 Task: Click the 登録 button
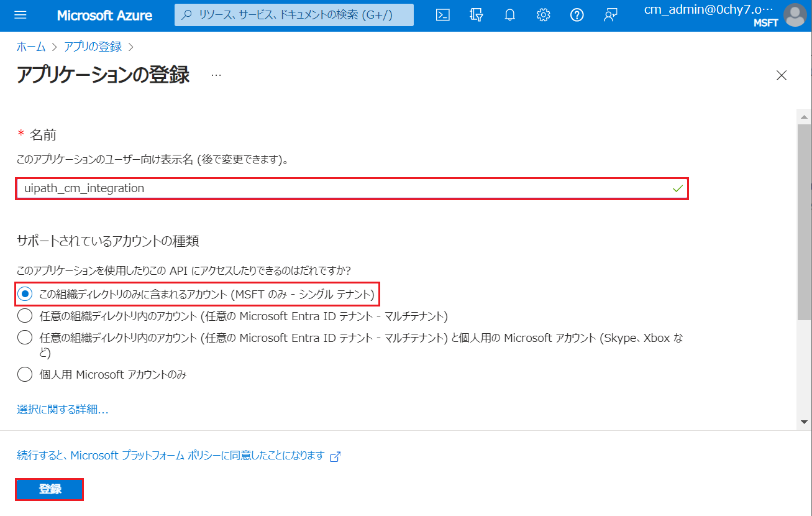pos(50,489)
